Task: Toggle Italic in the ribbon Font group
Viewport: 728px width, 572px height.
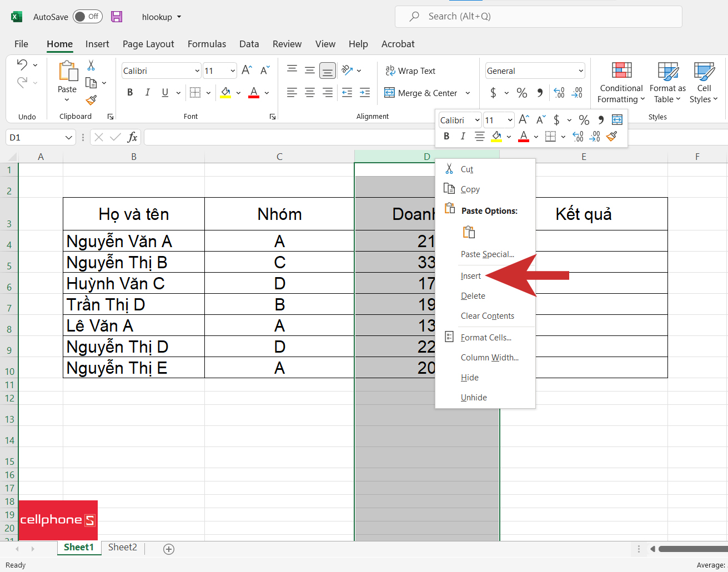Action: 147,93
